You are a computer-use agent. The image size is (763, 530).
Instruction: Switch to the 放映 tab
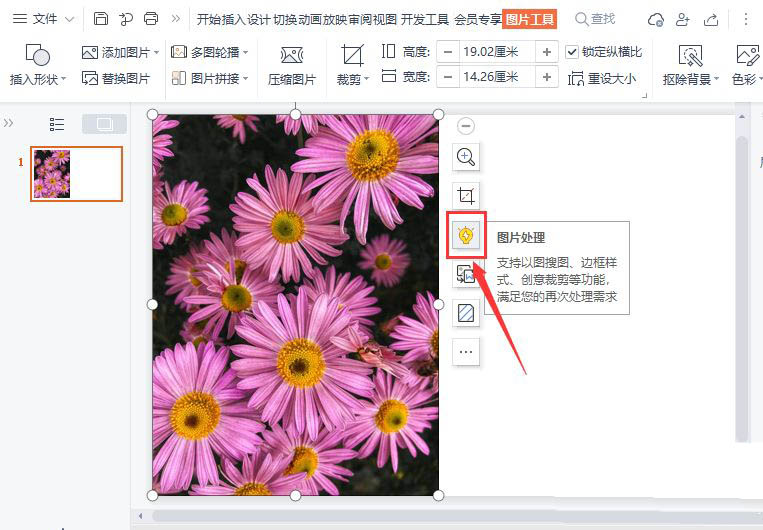(x=334, y=19)
